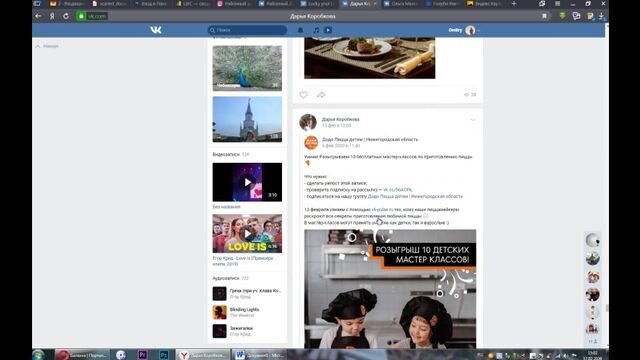Open the Додо Пицца детям group link
640x360 pixels.
pyautogui.click(x=370, y=140)
